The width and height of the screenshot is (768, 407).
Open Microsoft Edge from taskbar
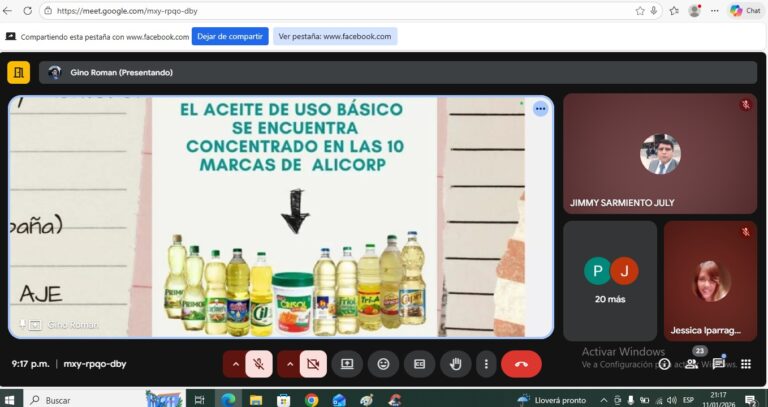pos(228,400)
